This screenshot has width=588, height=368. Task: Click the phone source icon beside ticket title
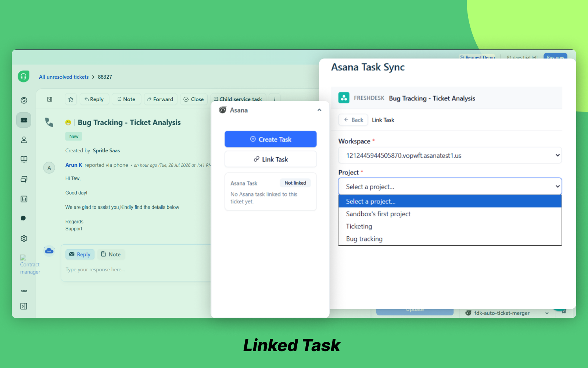click(x=49, y=122)
